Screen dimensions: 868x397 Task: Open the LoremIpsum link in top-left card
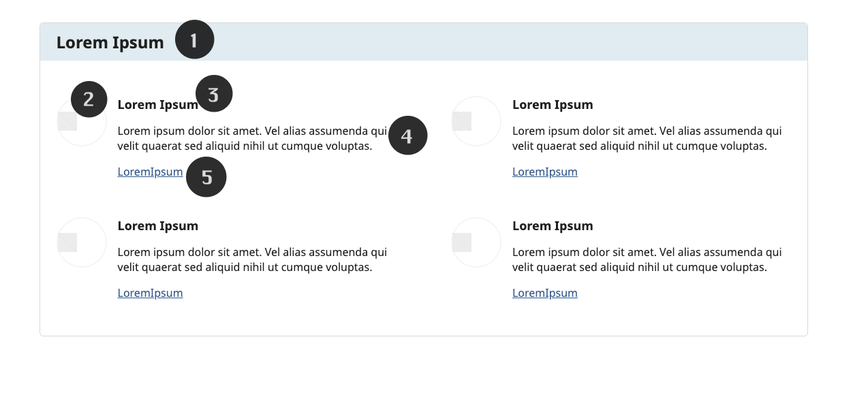(150, 172)
